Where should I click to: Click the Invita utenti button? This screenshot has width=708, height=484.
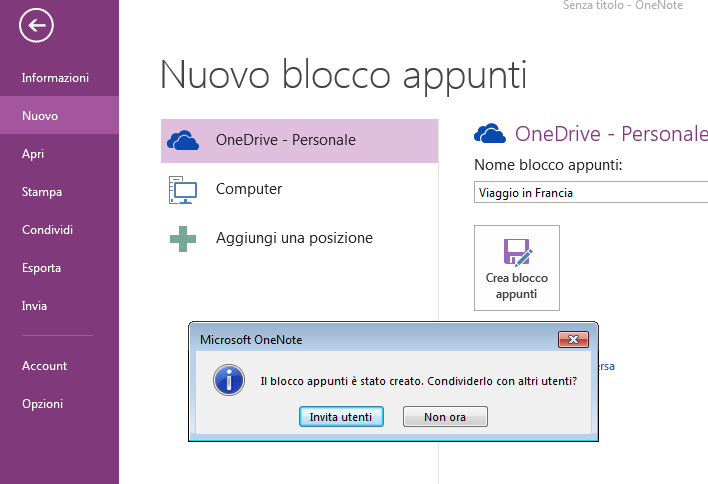pos(340,417)
